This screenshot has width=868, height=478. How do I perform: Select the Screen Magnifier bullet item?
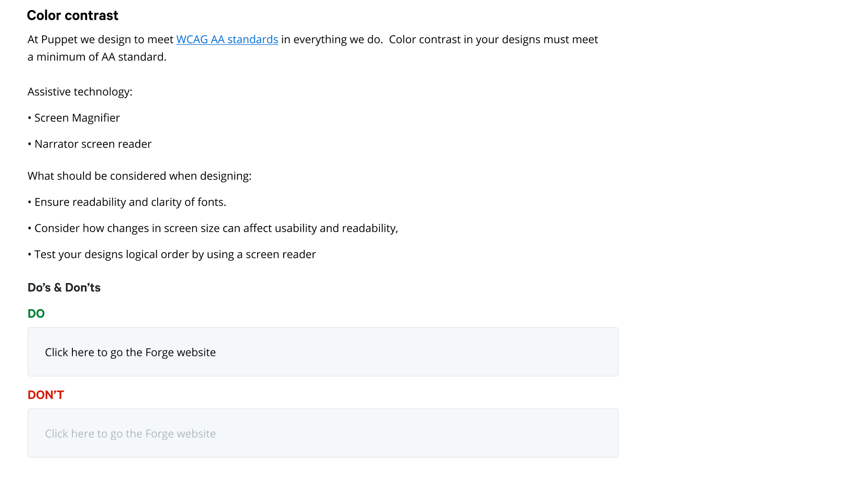coord(77,118)
